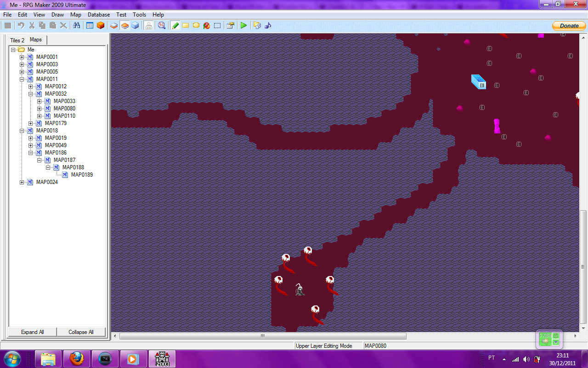Screen dimensions: 588x368
Task: Click the vertical scrollbar thumb of map
Action: click(583, 267)
